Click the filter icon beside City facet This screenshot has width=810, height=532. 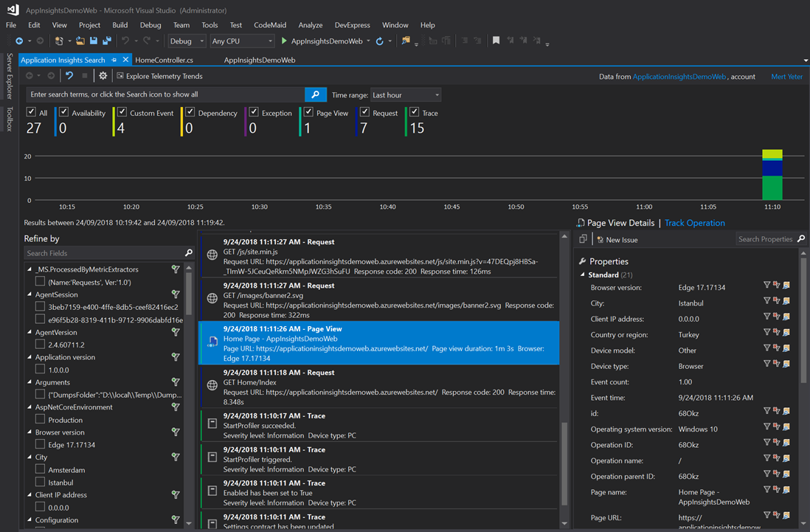coord(176,457)
